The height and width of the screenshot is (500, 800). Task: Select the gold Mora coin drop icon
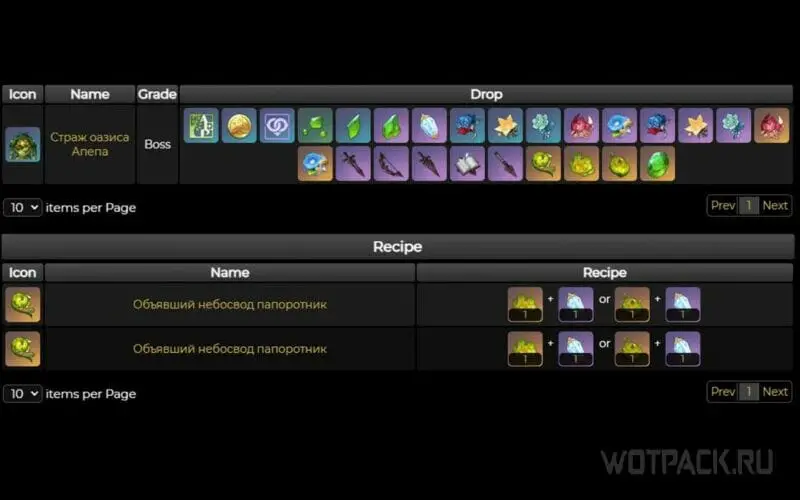pyautogui.click(x=239, y=126)
